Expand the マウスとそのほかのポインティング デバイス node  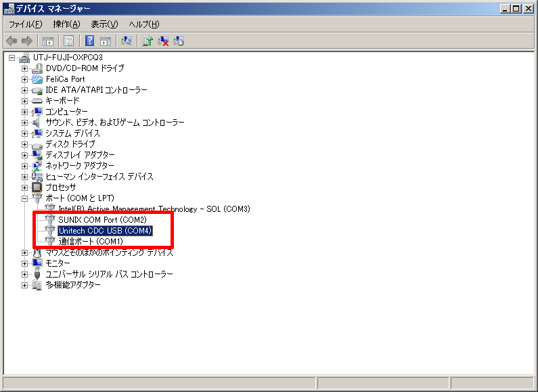pyautogui.click(x=25, y=253)
